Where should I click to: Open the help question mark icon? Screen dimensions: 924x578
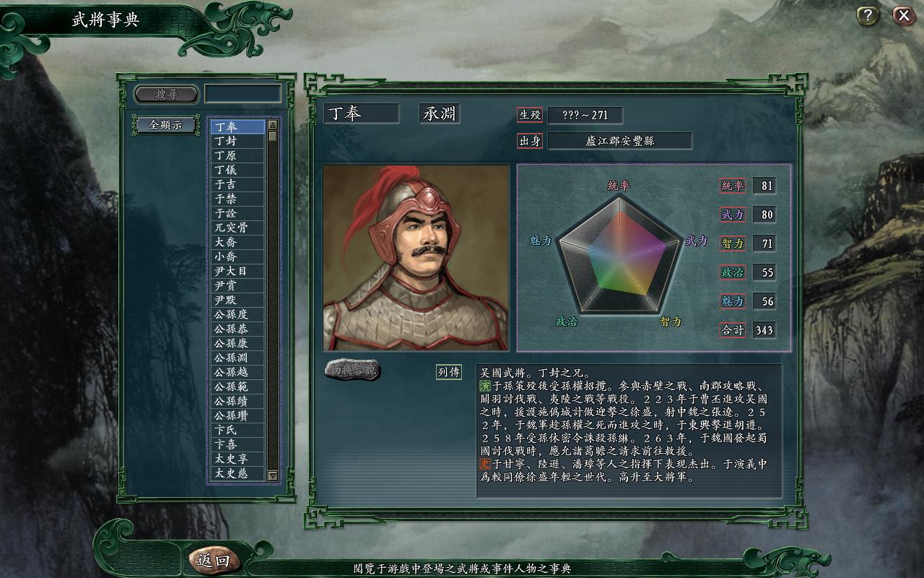click(x=868, y=15)
